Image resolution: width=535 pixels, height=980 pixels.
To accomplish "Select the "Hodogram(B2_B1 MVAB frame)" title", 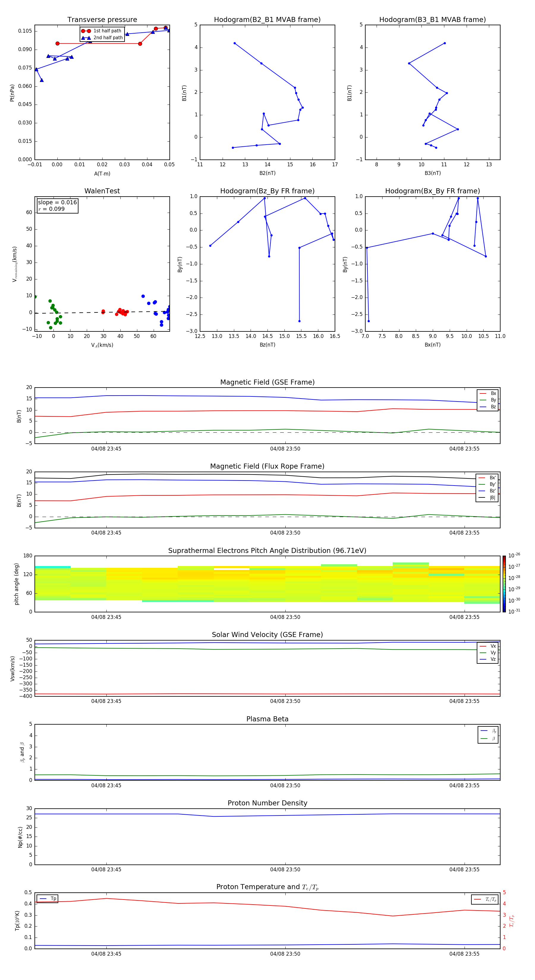I will click(267, 20).
